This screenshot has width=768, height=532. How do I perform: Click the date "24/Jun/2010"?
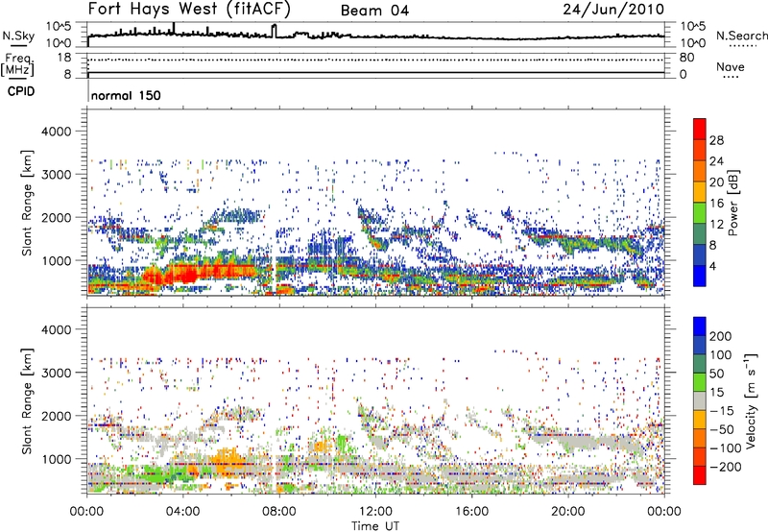[x=613, y=10]
